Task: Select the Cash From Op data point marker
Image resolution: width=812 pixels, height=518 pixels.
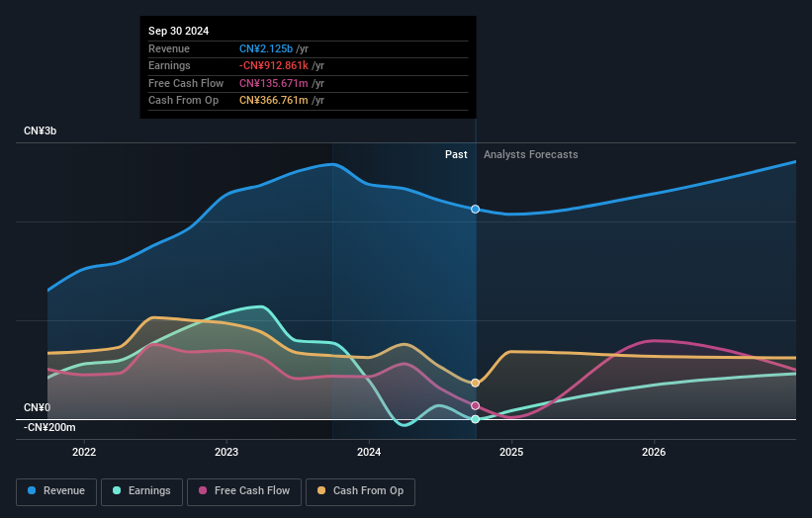Action: click(476, 383)
